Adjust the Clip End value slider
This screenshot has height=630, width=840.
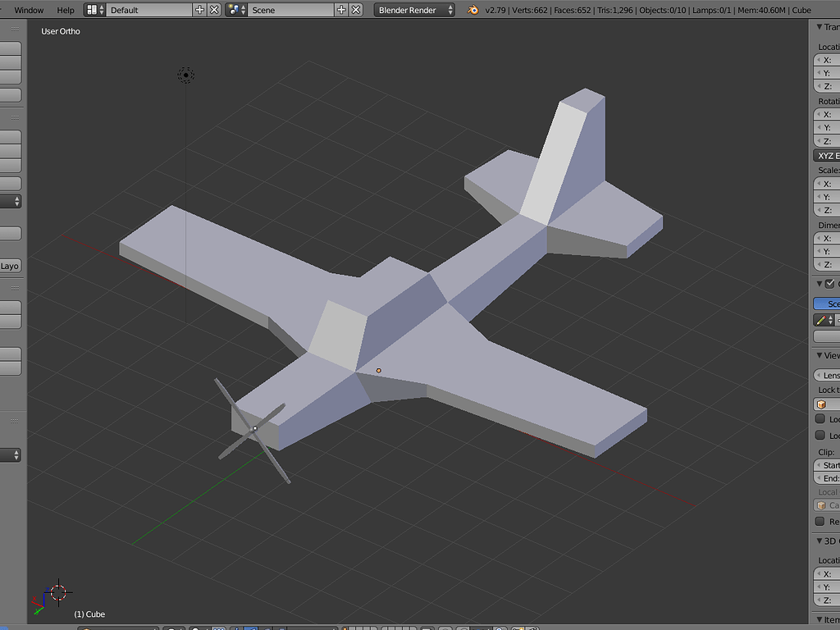tap(829, 478)
